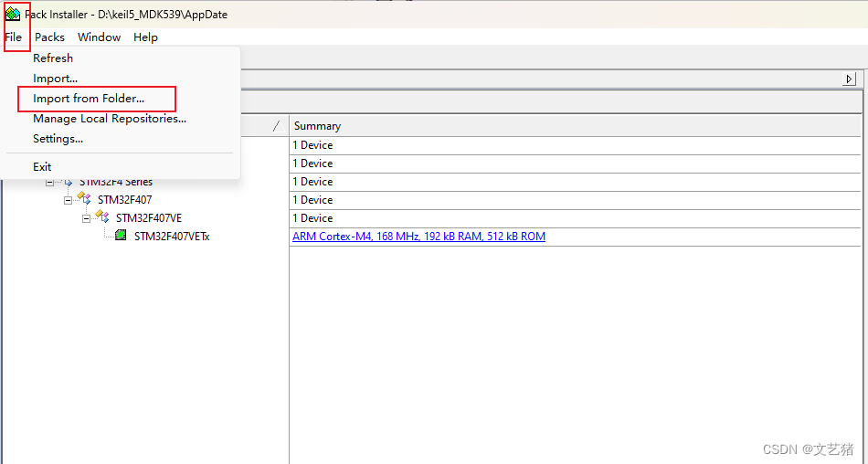Open the File menu
The height and width of the screenshot is (464, 868).
click(14, 37)
